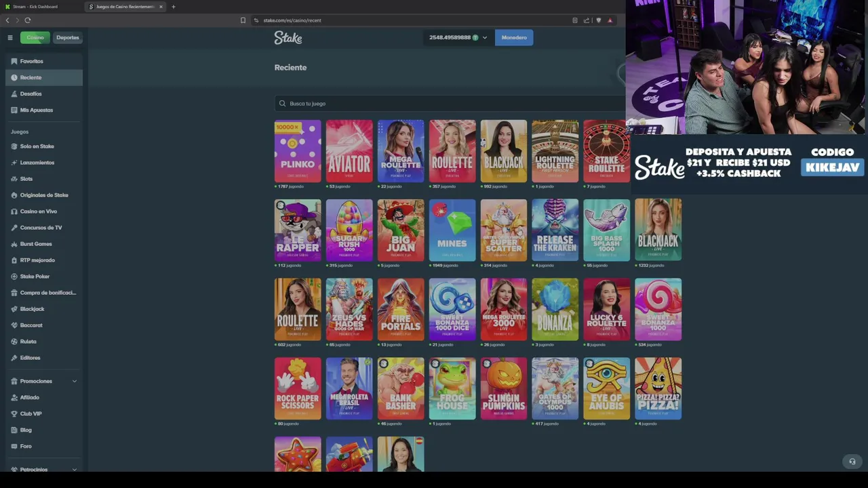Open Originales de Stake category
This screenshot has width=868, height=488.
pyautogui.click(x=44, y=195)
